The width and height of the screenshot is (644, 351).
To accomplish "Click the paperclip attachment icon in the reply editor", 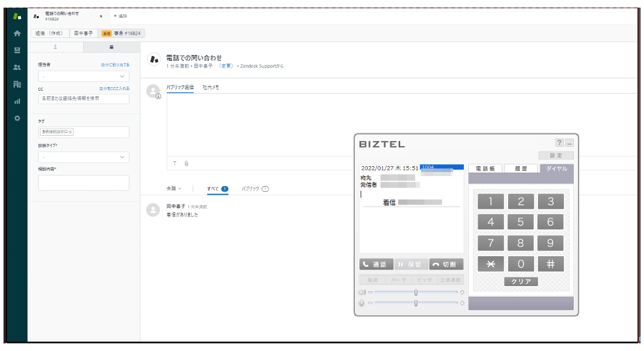I will [x=186, y=164].
